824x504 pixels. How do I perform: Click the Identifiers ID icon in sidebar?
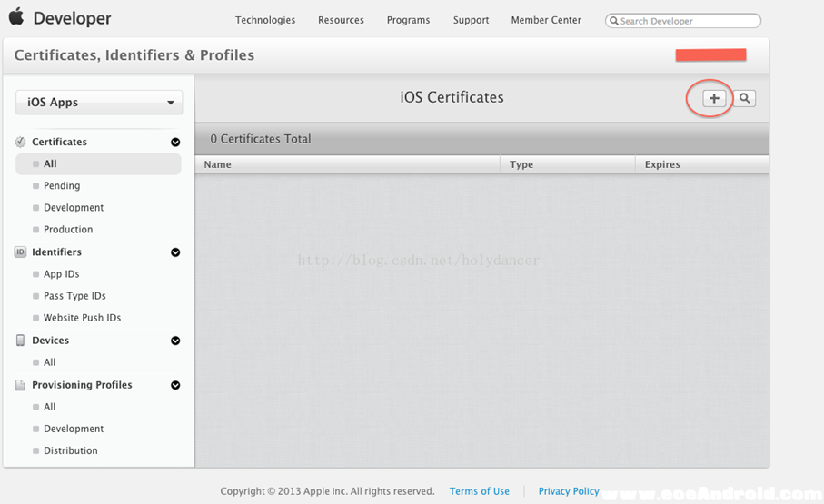coord(21,252)
